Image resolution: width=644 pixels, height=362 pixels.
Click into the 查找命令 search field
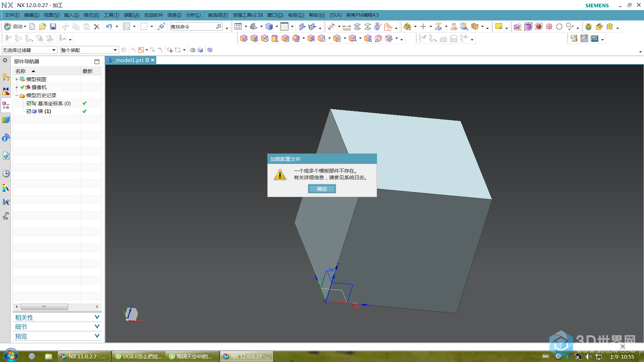click(193, 26)
